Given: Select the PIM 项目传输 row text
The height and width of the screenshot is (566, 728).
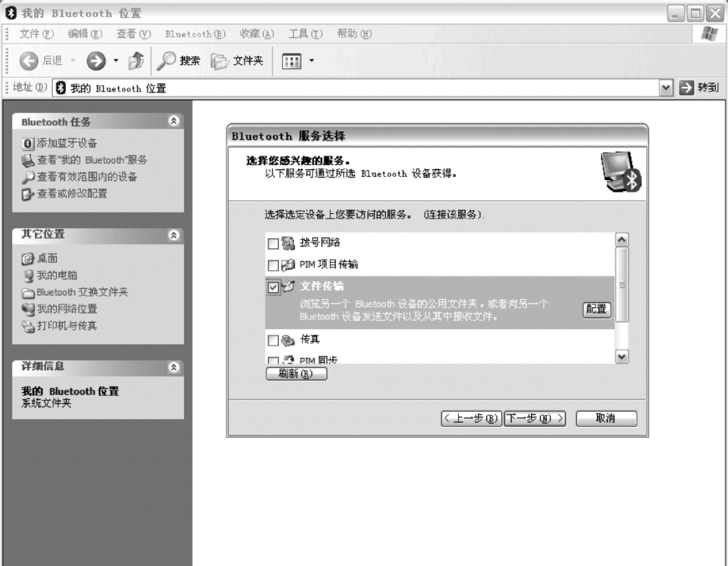Looking at the screenshot, I should click(329, 264).
